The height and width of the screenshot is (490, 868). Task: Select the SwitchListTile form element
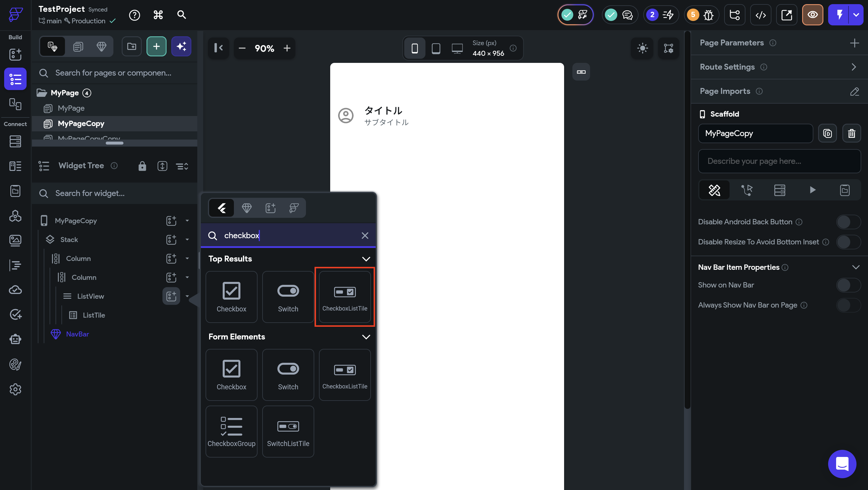[x=288, y=431]
